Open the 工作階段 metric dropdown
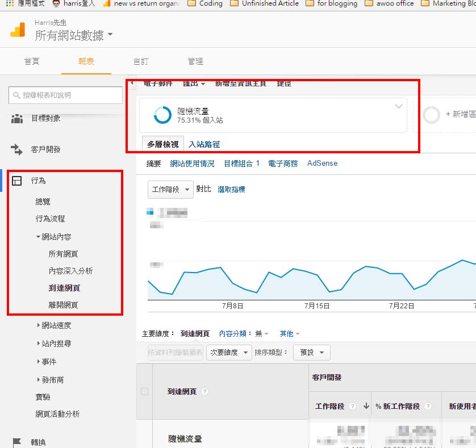Image resolution: width=476 pixels, height=448 pixels. tap(170, 190)
